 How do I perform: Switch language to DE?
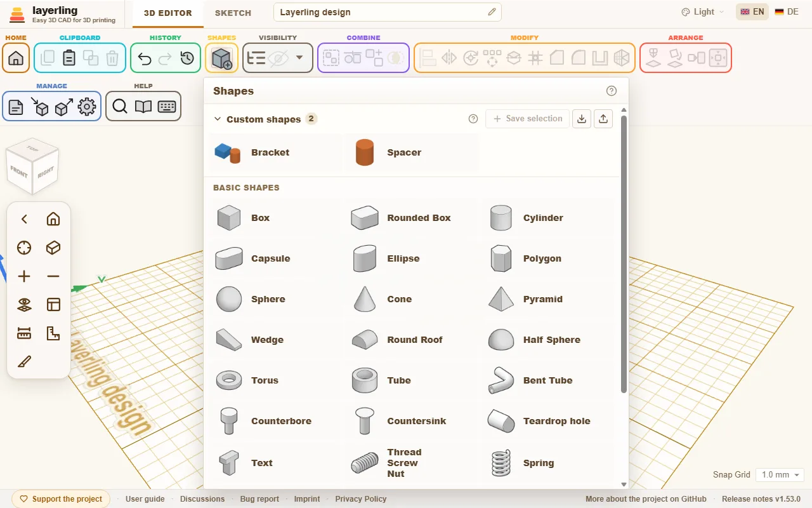pos(787,12)
